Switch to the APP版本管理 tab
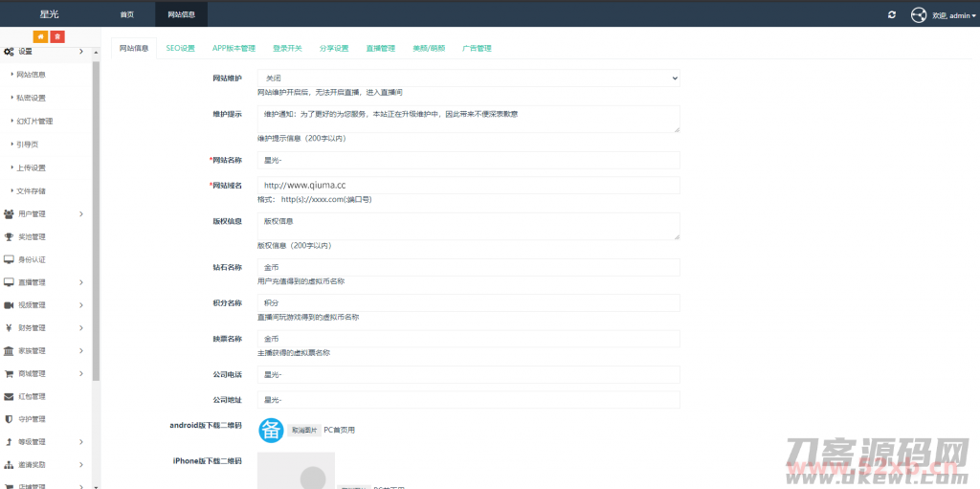This screenshot has width=980, height=489. click(234, 48)
